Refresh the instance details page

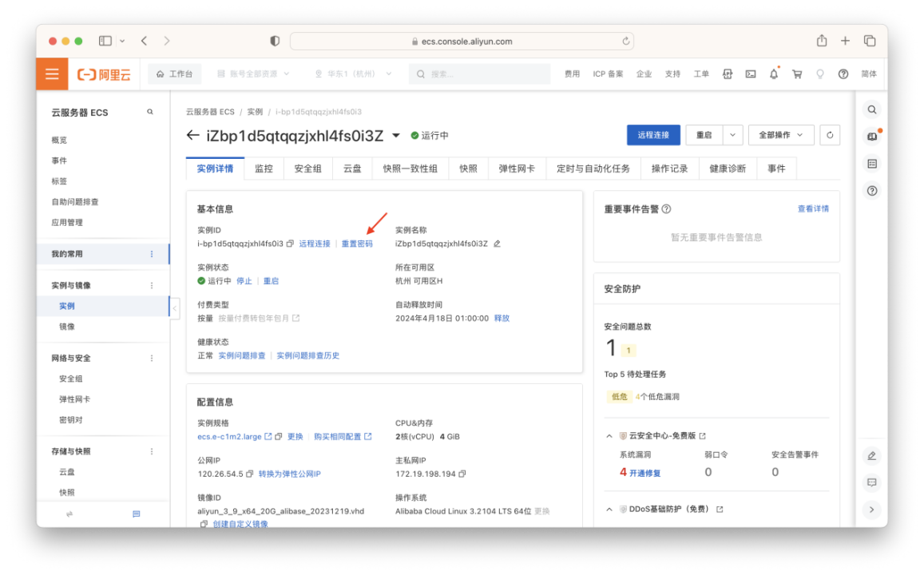[830, 135]
